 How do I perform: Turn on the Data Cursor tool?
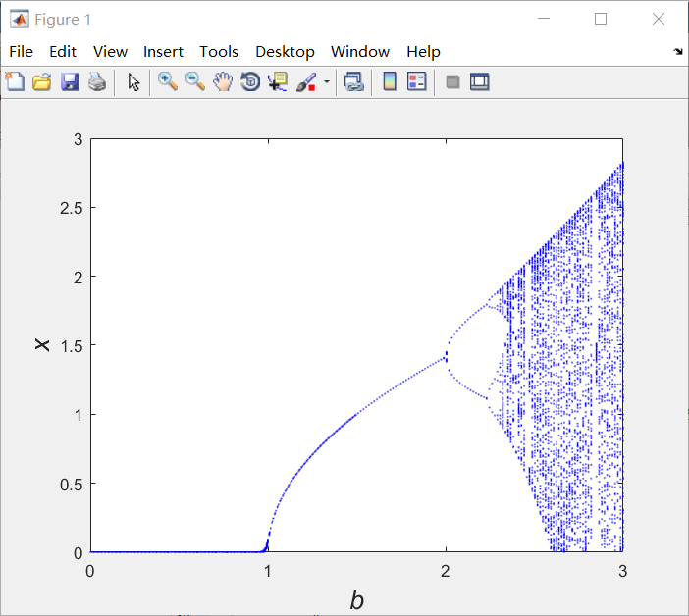coord(278,81)
